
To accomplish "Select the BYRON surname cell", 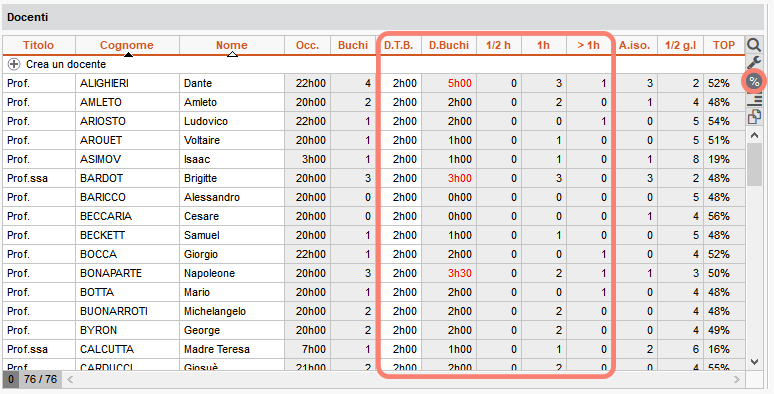I will tap(127, 330).
